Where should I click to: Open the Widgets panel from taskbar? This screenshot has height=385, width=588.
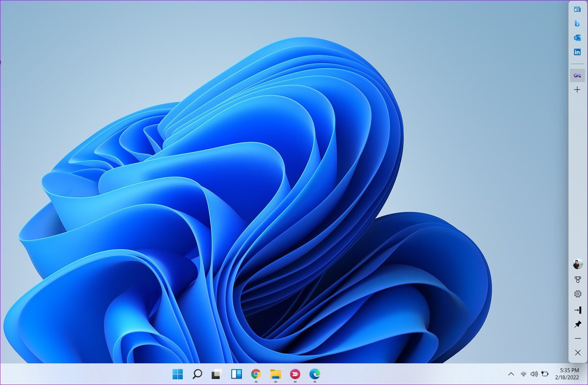coord(237,374)
